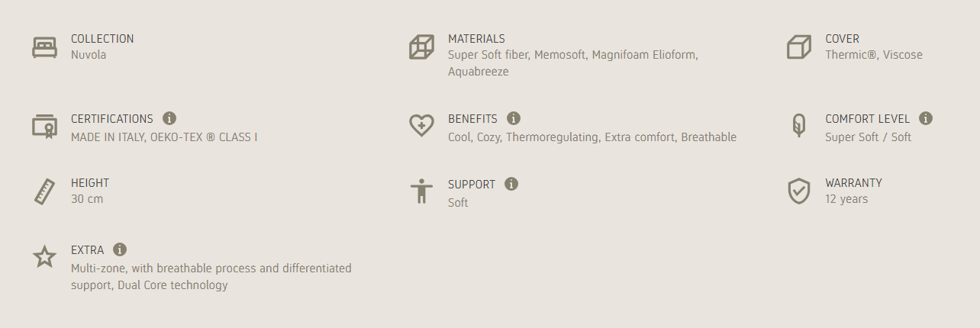Show the Support info tooltip
This screenshot has height=328, width=980.
point(511,184)
